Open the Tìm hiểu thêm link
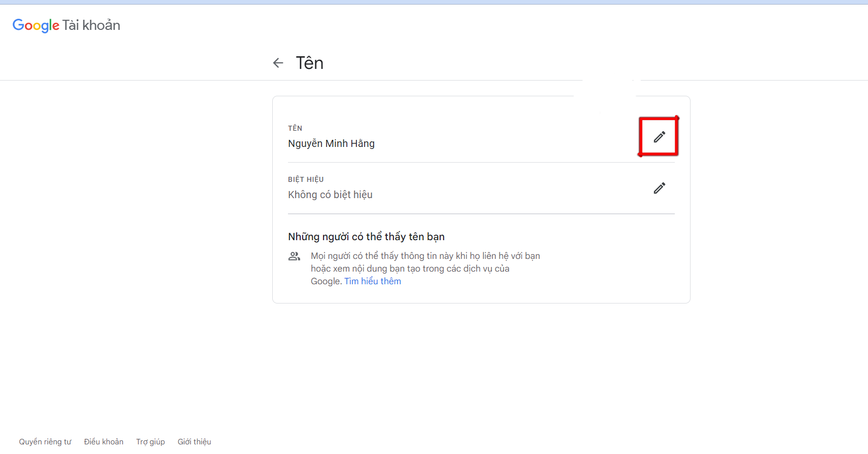Image resolution: width=868 pixels, height=454 pixels. pyautogui.click(x=373, y=281)
